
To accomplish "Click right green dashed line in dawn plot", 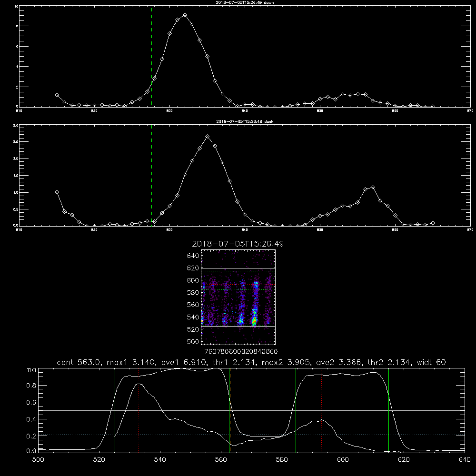I will [x=263, y=56].
